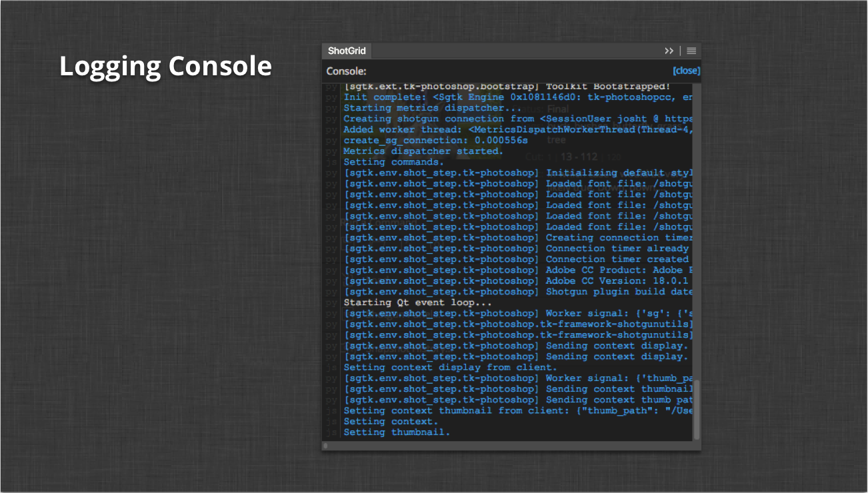Screen dimensions: 868x493
Task: Select the 'create_sg_connection: 0.000556s' log line
Action: coord(436,141)
